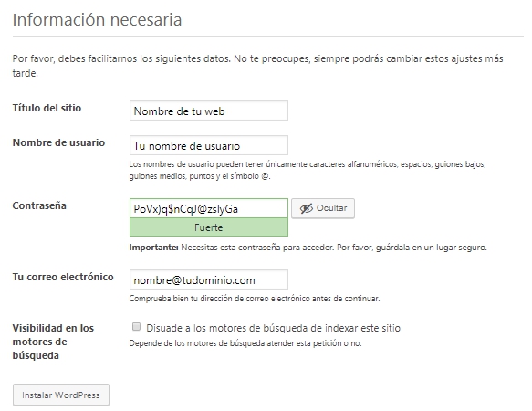Click the 'Título del sitio' label
This screenshot has height=411, width=532.
click(47, 108)
